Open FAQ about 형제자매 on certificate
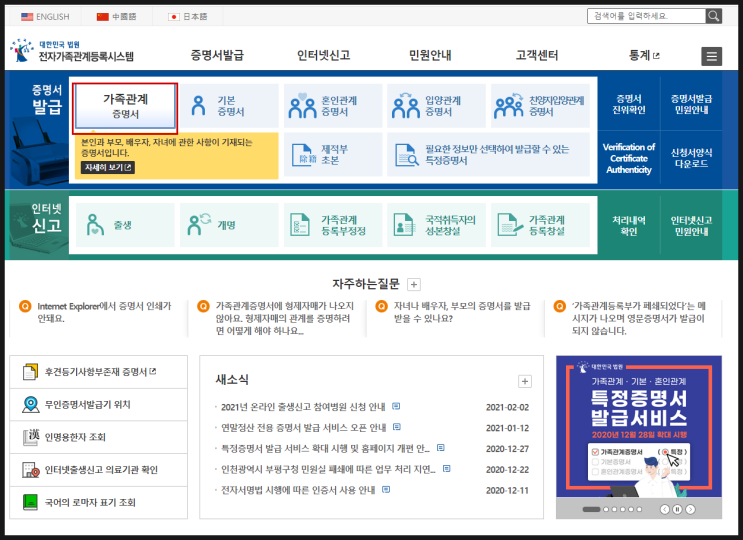The width and height of the screenshot is (743, 540). coord(285,318)
